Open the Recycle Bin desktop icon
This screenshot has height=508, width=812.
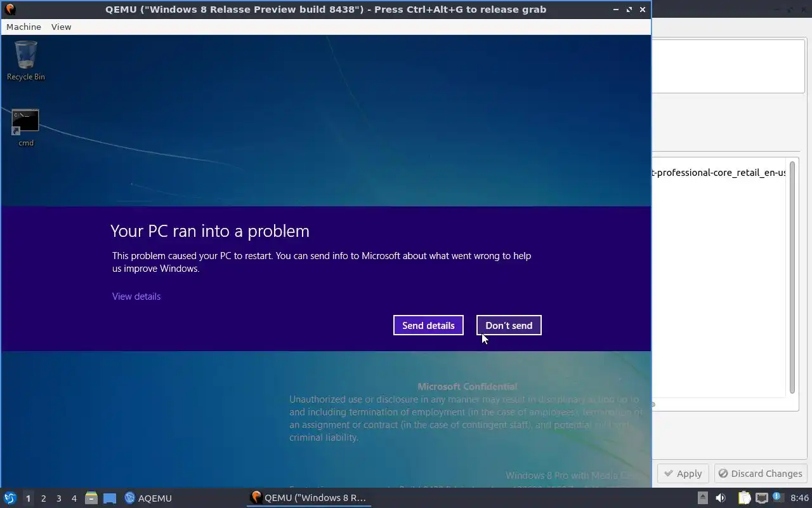[26, 61]
